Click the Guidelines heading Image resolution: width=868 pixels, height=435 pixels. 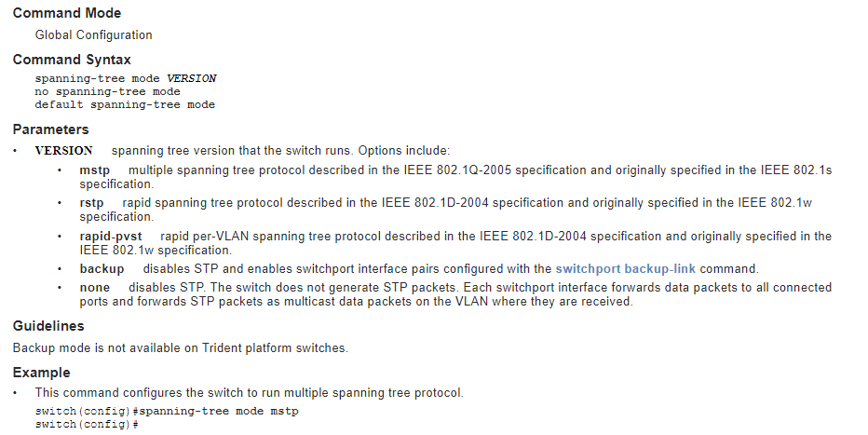pyautogui.click(x=48, y=326)
